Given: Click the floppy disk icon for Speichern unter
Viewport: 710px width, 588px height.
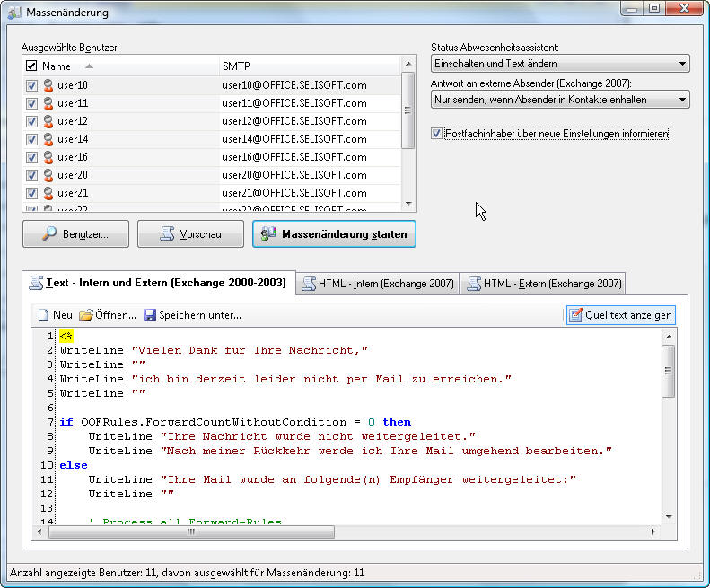Looking at the screenshot, I should (x=149, y=315).
